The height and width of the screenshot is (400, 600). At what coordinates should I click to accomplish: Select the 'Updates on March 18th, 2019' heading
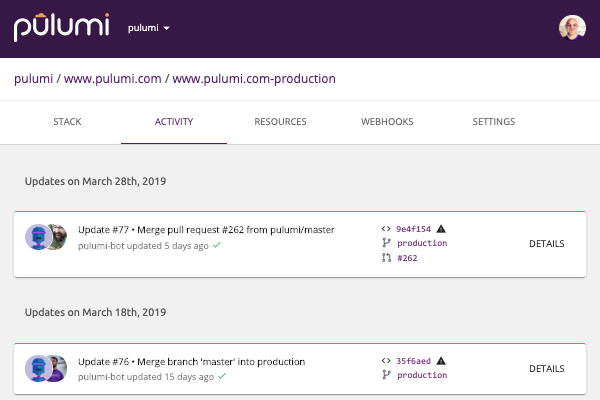95,312
